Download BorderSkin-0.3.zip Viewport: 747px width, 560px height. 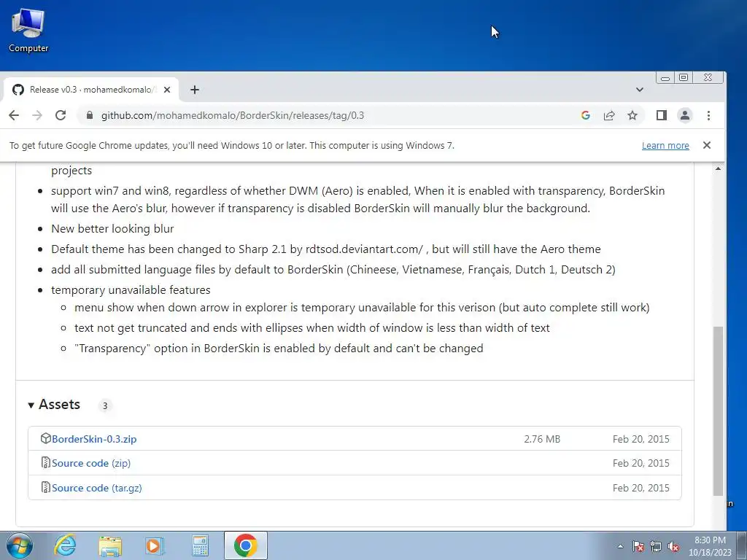94,439
